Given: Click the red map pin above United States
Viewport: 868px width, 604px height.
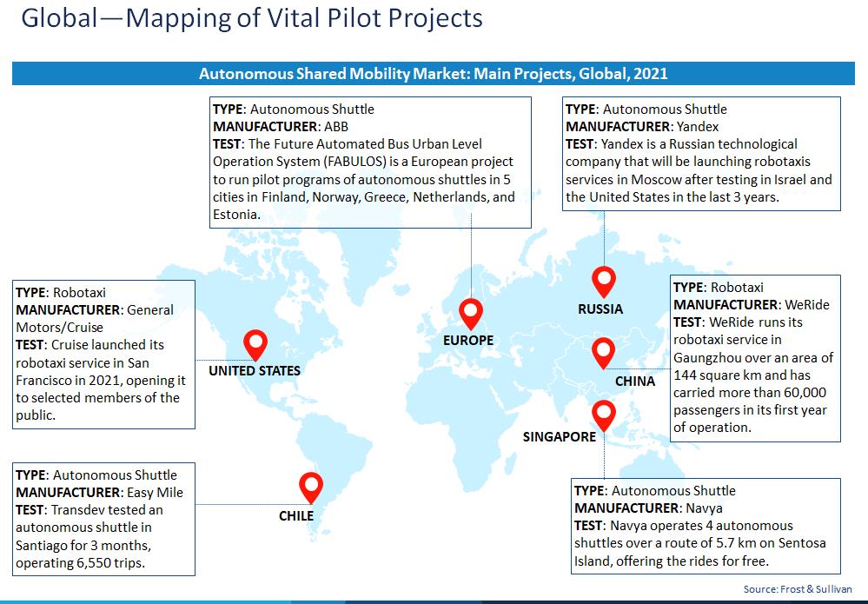Looking at the screenshot, I should pos(255,346).
